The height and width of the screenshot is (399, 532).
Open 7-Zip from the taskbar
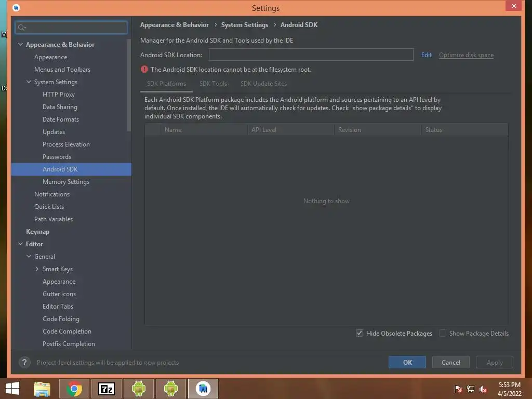(x=106, y=389)
